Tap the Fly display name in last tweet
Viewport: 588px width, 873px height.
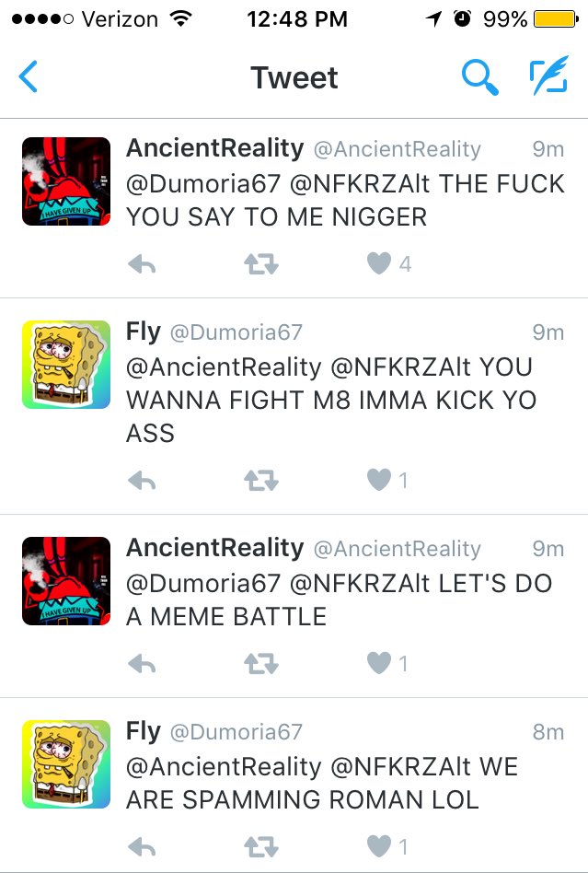[x=144, y=731]
